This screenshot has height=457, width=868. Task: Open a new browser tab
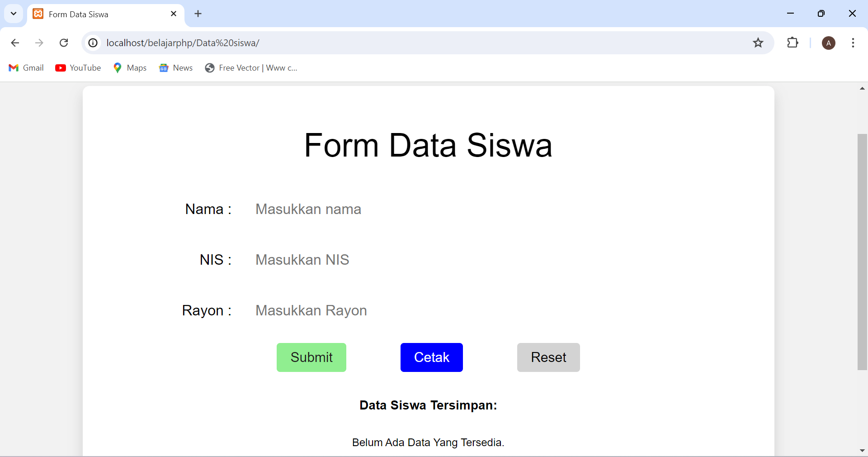pos(198,14)
